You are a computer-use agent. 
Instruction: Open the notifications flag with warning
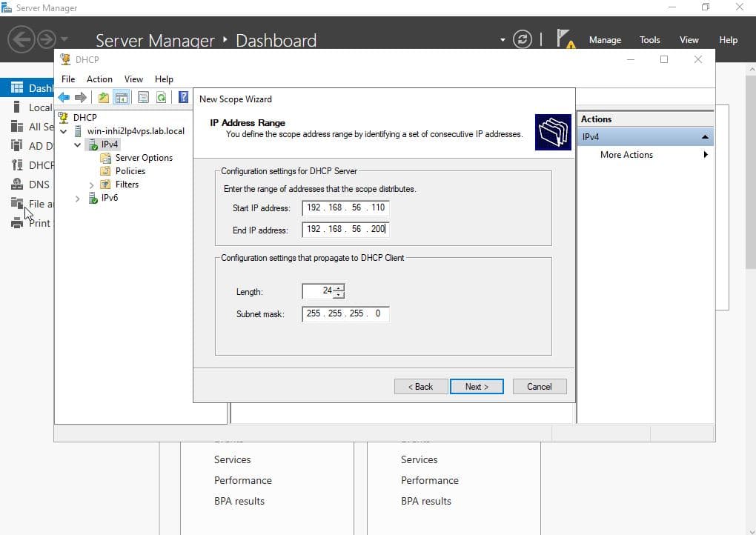click(565, 39)
